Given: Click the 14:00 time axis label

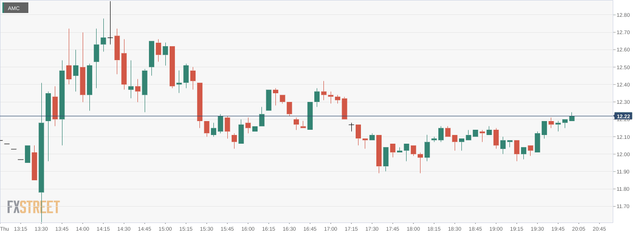Looking at the screenshot, I should point(83,229).
